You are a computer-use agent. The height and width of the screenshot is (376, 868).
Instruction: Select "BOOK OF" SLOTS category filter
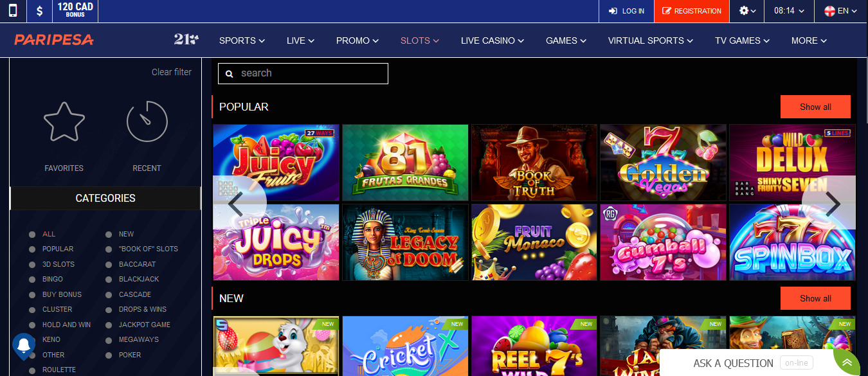pos(149,249)
